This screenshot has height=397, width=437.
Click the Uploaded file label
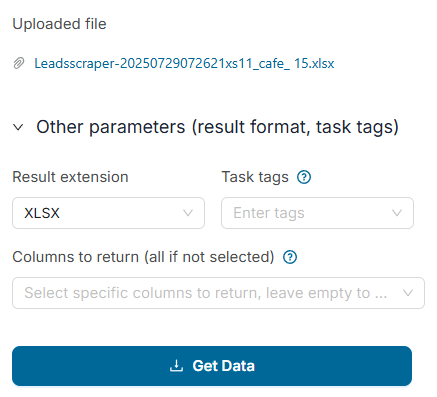[59, 24]
